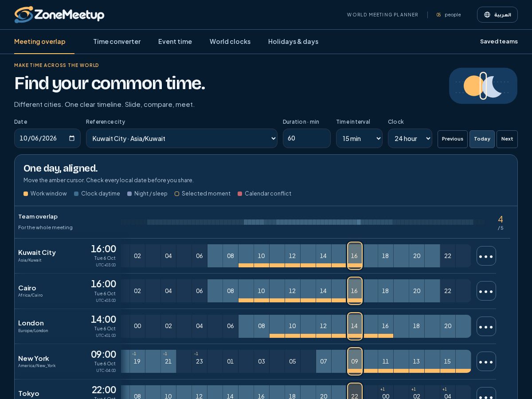Image resolution: width=532 pixels, height=399 pixels.
Task: Click the New York city name
Action: point(34,358)
